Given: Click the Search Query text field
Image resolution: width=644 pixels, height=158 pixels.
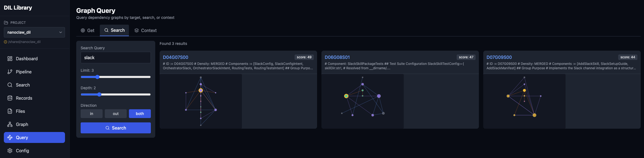Looking at the screenshot, I should pyautogui.click(x=115, y=58).
